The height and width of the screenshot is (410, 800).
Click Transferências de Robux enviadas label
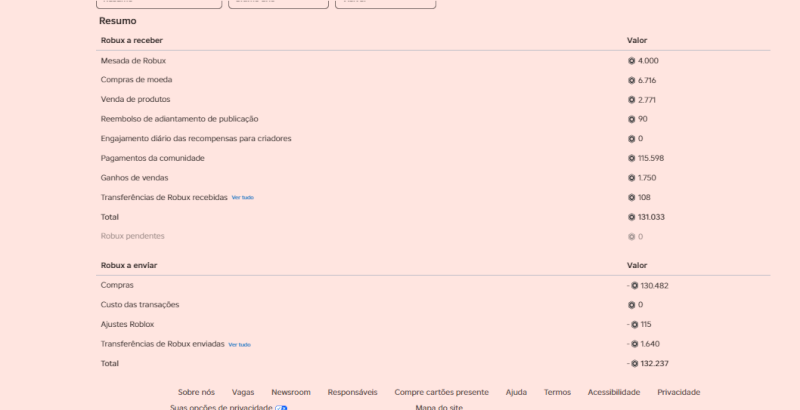click(x=162, y=344)
